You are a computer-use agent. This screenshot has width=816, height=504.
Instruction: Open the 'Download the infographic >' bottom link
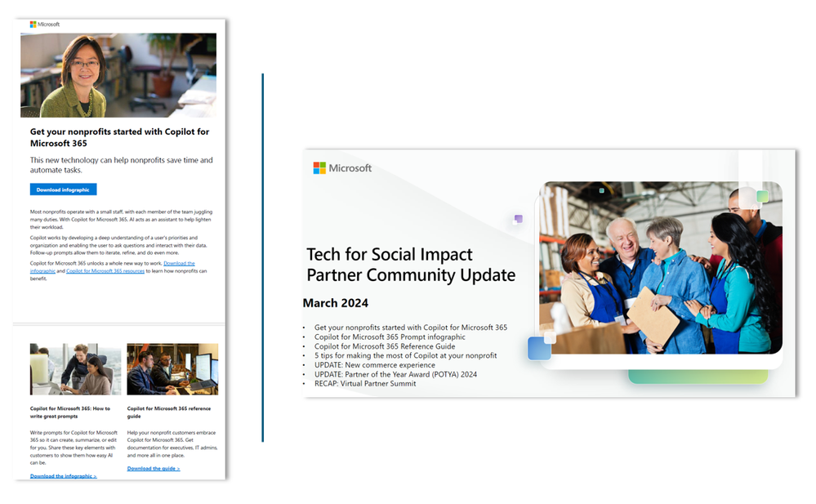(x=63, y=476)
